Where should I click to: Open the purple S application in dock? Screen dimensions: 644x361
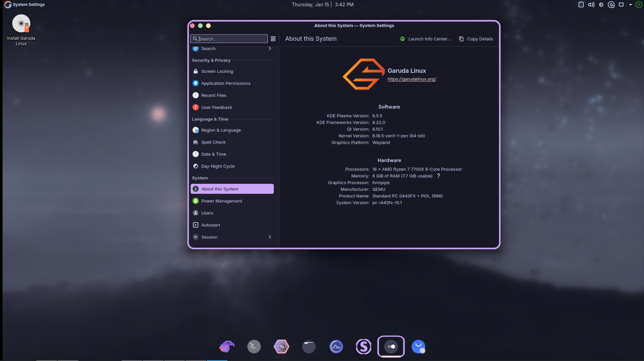(x=363, y=346)
